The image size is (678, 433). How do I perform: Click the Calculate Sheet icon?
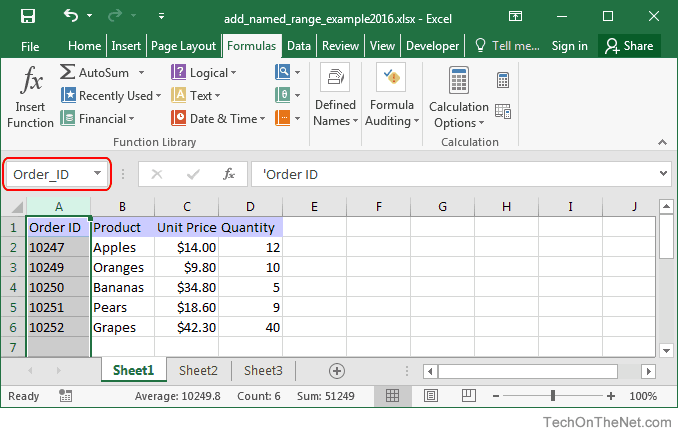coord(503,112)
